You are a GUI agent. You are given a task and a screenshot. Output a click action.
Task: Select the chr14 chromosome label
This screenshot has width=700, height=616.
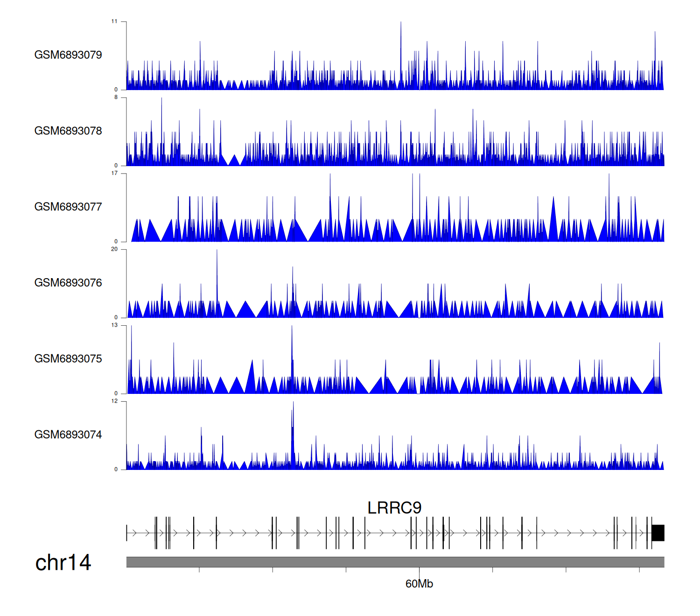tap(63, 563)
